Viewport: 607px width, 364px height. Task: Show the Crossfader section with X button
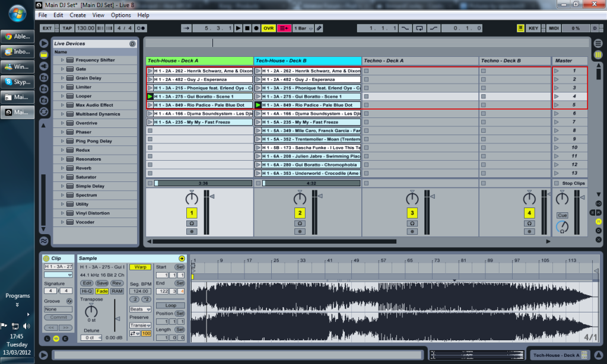point(599,240)
